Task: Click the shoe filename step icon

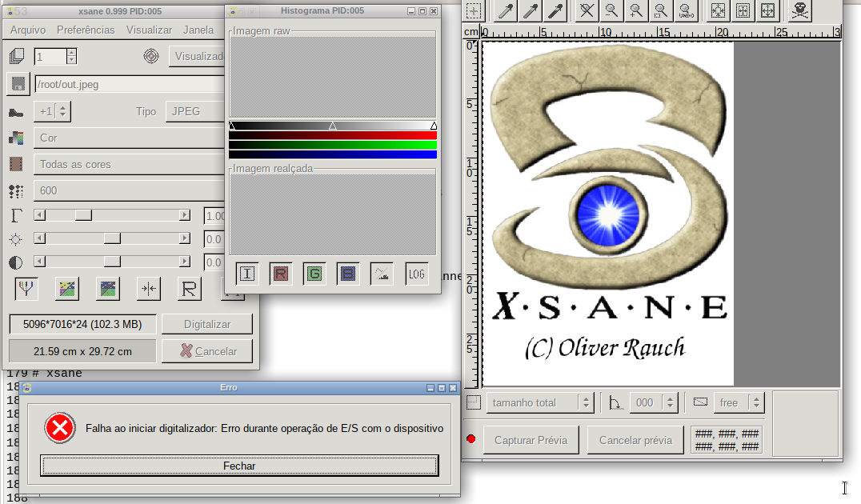Action: click(x=17, y=112)
